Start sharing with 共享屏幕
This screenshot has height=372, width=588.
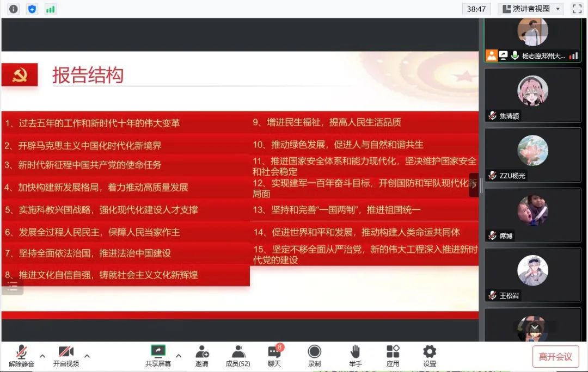tap(158, 356)
